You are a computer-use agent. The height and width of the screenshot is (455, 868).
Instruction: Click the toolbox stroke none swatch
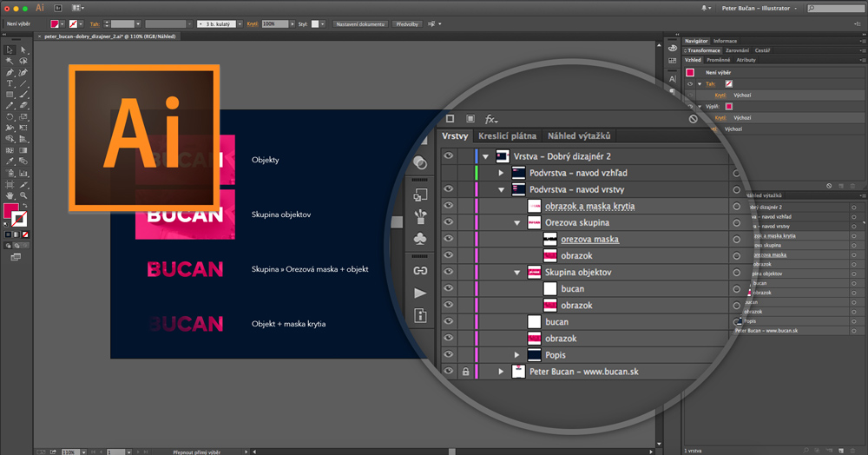(x=19, y=219)
